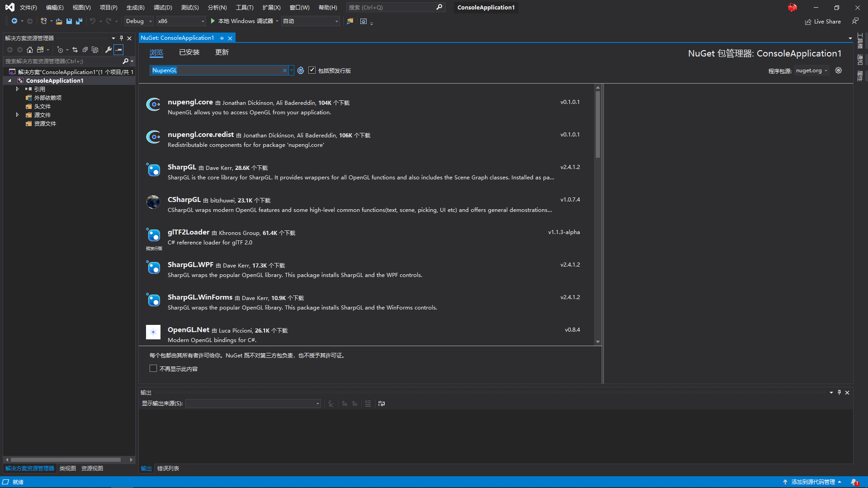Screen dimensions: 868x488
Task: Open the Debug configuration dropdown
Action: (x=138, y=21)
